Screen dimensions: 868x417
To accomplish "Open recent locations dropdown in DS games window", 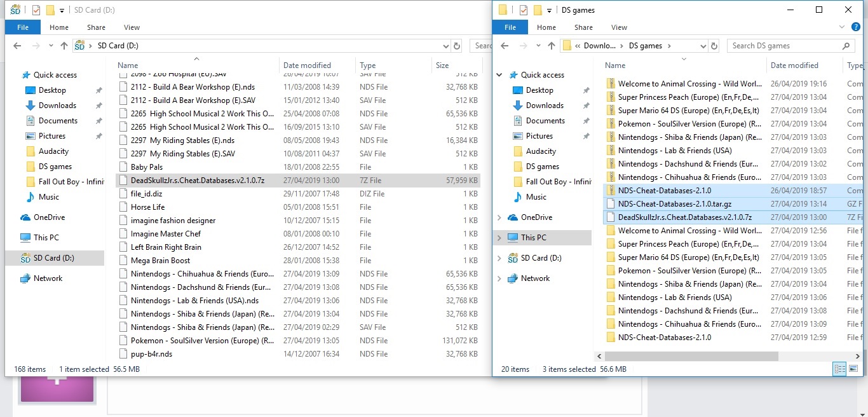I will tap(537, 46).
